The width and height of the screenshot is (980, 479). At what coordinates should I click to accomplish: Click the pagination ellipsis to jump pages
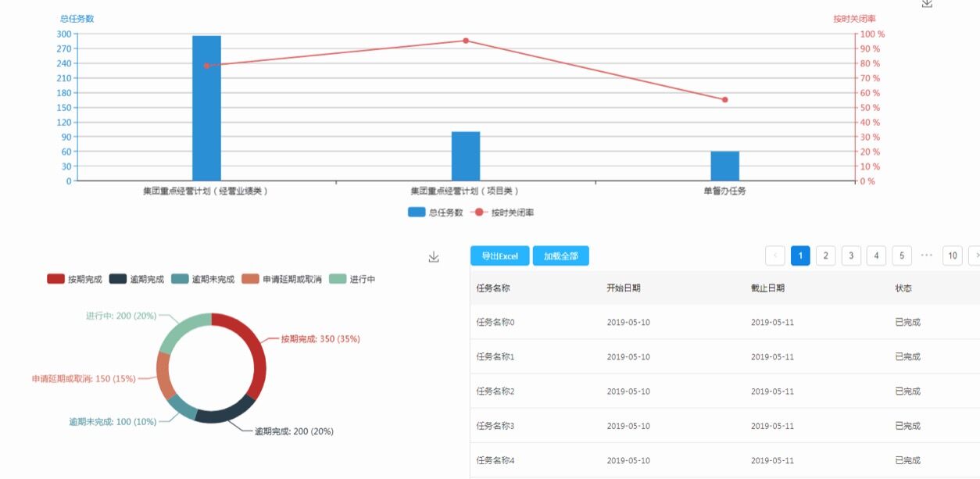tap(927, 256)
